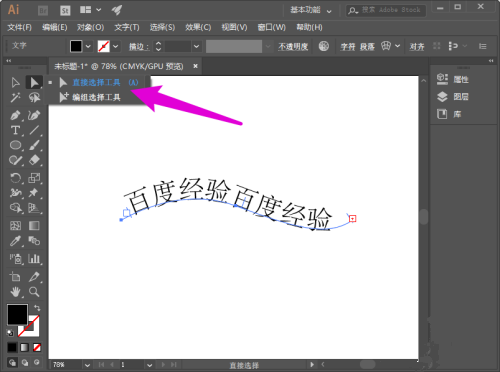The width and height of the screenshot is (500, 372).
Task: Open the 基本功能 workspace switcher
Action: (310, 10)
